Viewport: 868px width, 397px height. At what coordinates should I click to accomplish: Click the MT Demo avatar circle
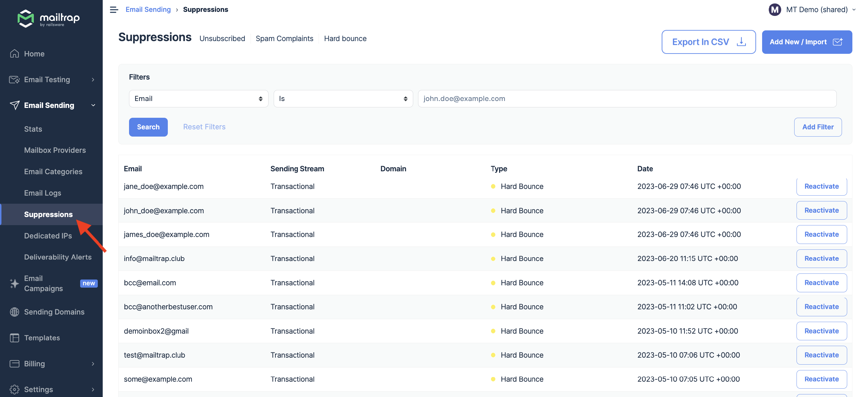click(x=775, y=10)
